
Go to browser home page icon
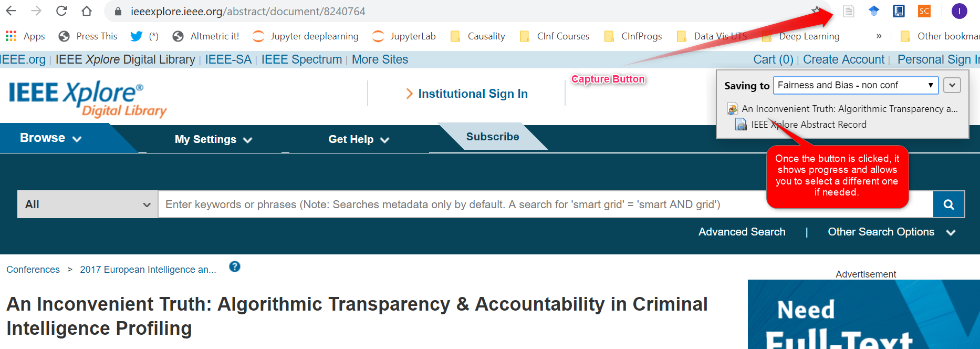point(87,11)
